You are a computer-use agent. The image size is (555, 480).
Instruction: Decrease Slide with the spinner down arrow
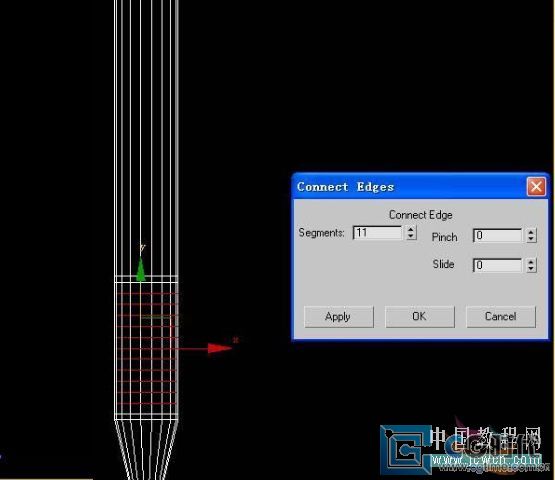pos(531,269)
